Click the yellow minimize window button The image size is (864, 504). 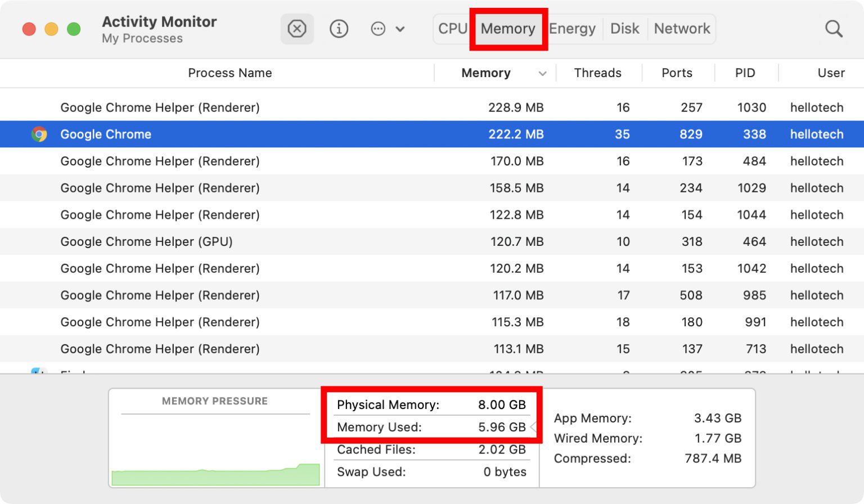51,29
